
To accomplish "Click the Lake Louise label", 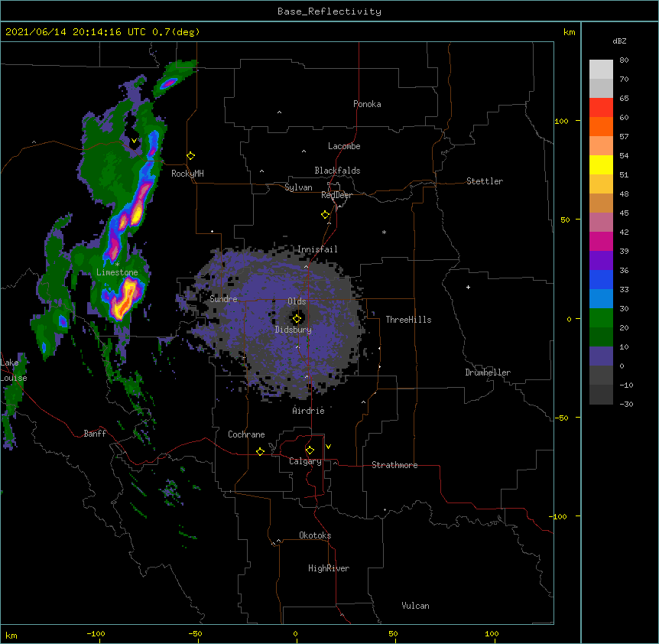I will [14, 370].
